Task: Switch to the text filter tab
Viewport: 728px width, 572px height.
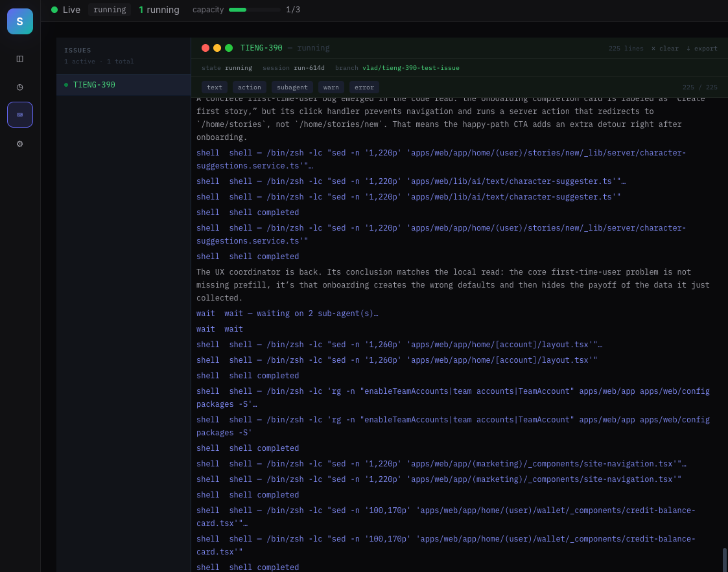Action: [x=214, y=87]
